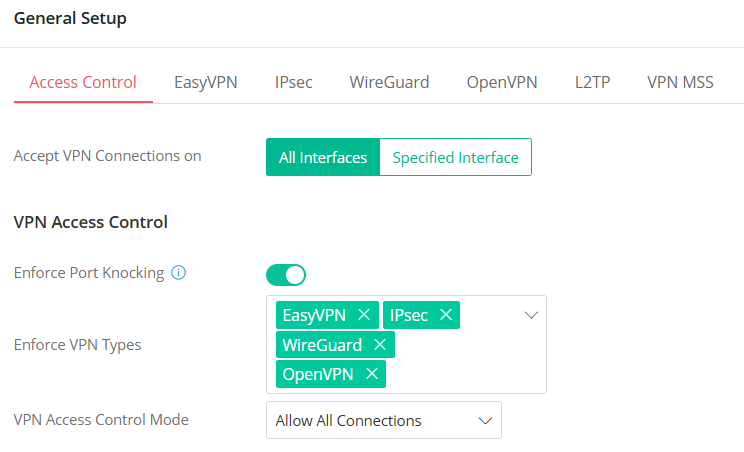Remove the IPsec tag
Viewport: 744px width, 452px height.
point(446,315)
